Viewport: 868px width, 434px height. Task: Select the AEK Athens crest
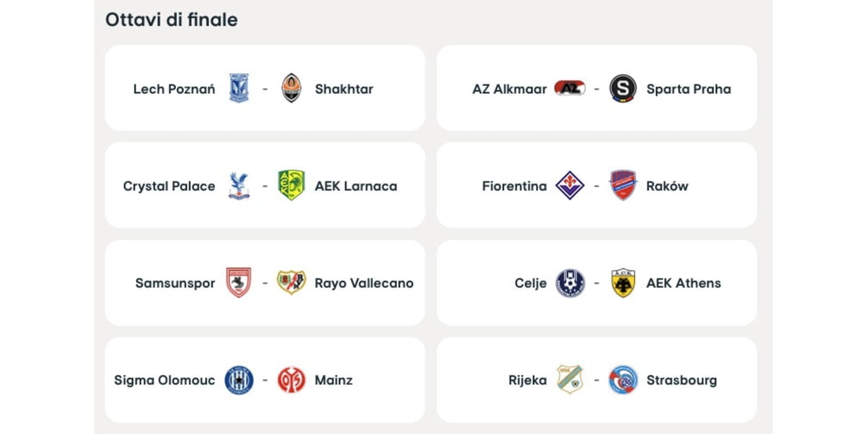coord(623,283)
